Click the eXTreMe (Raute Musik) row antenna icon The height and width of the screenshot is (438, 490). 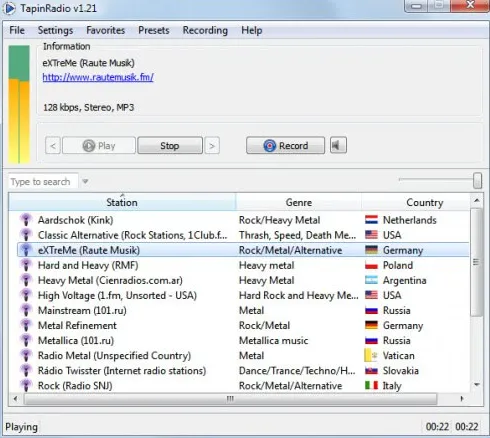[x=26, y=250]
